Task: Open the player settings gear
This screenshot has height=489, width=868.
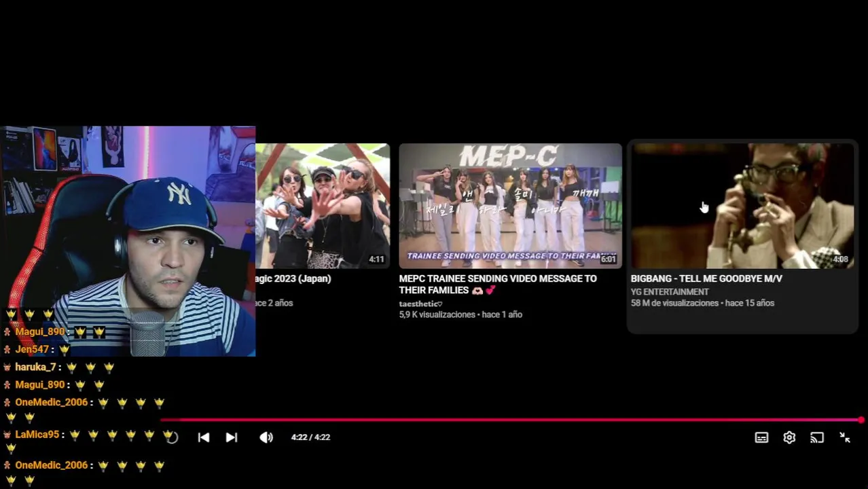Action: (789, 438)
